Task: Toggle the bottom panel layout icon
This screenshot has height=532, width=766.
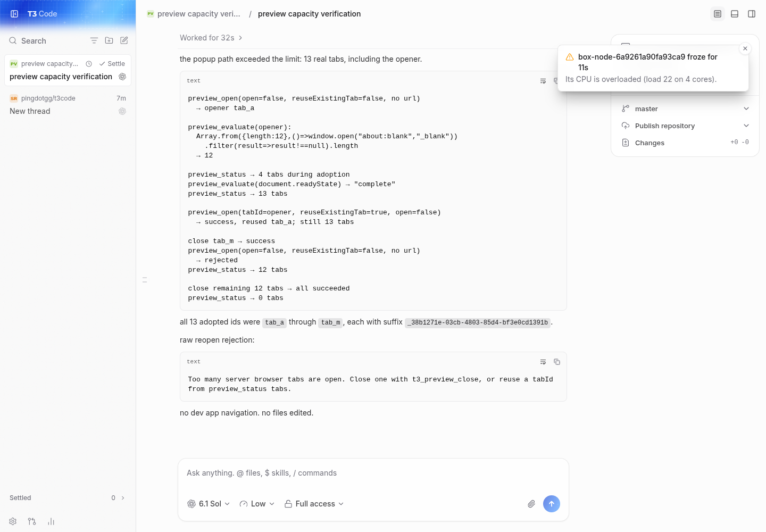Action: (735, 14)
